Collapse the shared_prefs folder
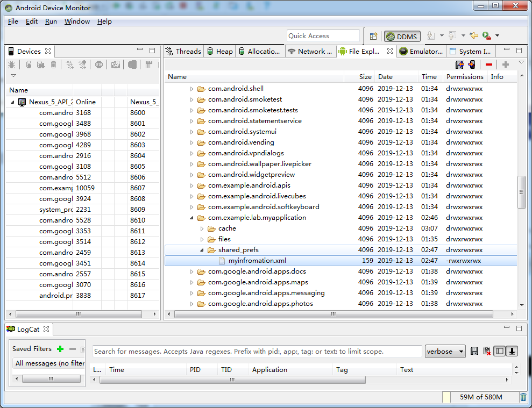The width and height of the screenshot is (532, 408). [x=202, y=250]
